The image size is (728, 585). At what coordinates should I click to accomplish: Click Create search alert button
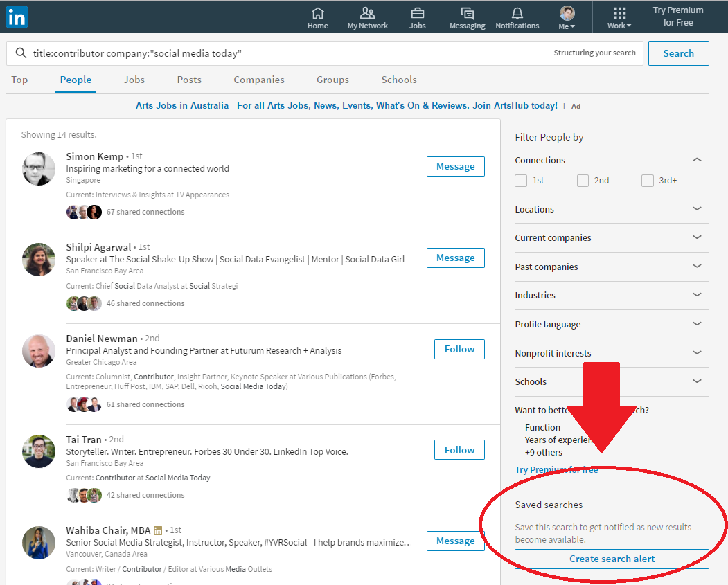click(612, 559)
